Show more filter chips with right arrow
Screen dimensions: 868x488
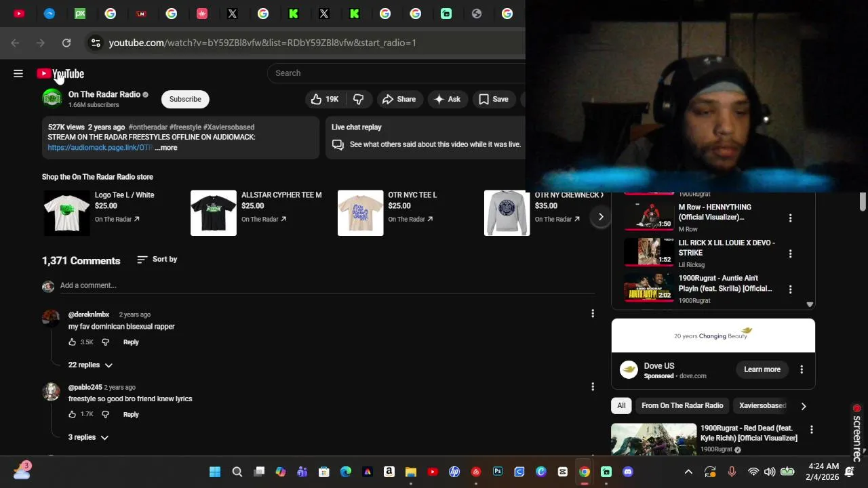click(x=804, y=406)
